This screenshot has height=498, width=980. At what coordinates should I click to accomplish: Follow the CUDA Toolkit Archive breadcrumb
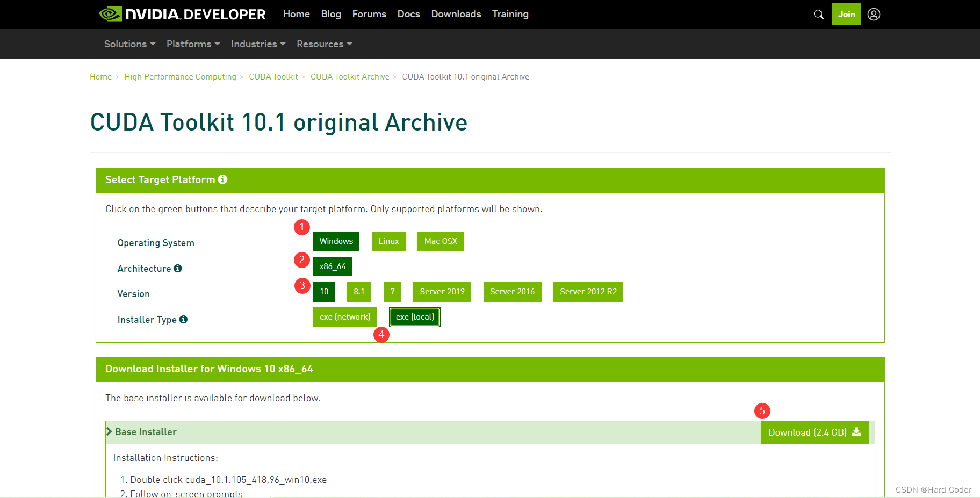[350, 77]
